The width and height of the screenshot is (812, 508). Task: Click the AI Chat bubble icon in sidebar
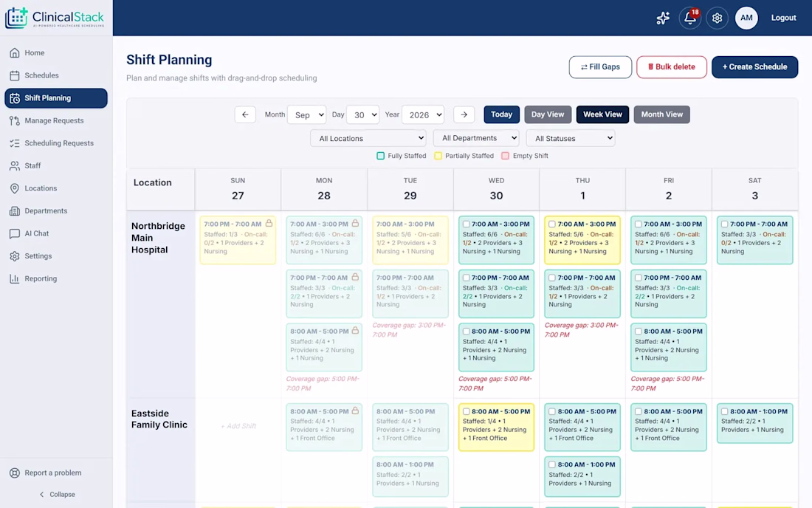coord(15,233)
